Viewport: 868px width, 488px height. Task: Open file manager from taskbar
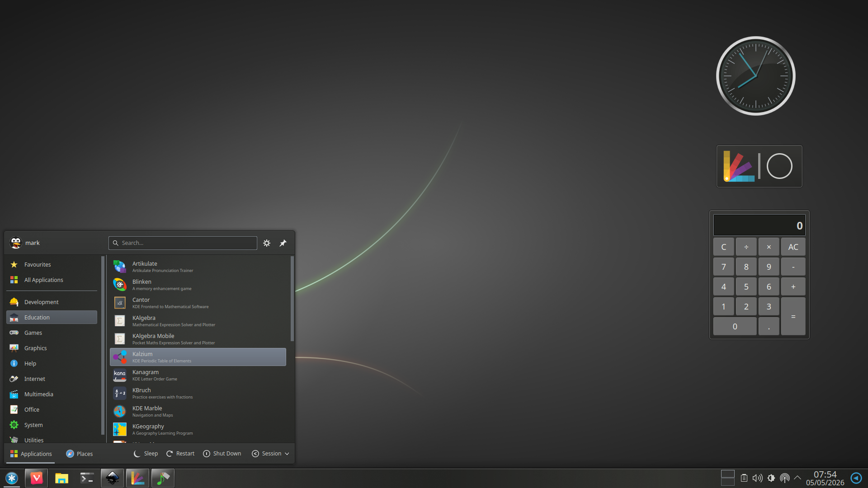coord(61,478)
